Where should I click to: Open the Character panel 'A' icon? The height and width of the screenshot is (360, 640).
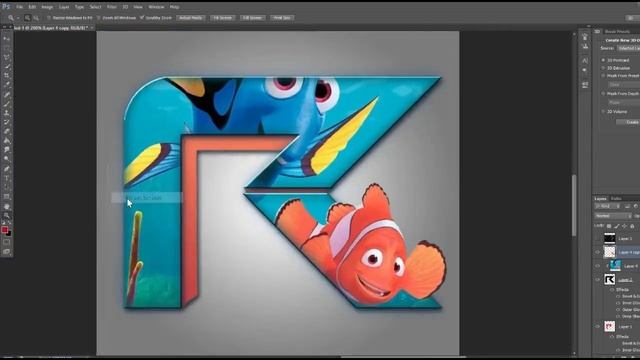coord(585,60)
